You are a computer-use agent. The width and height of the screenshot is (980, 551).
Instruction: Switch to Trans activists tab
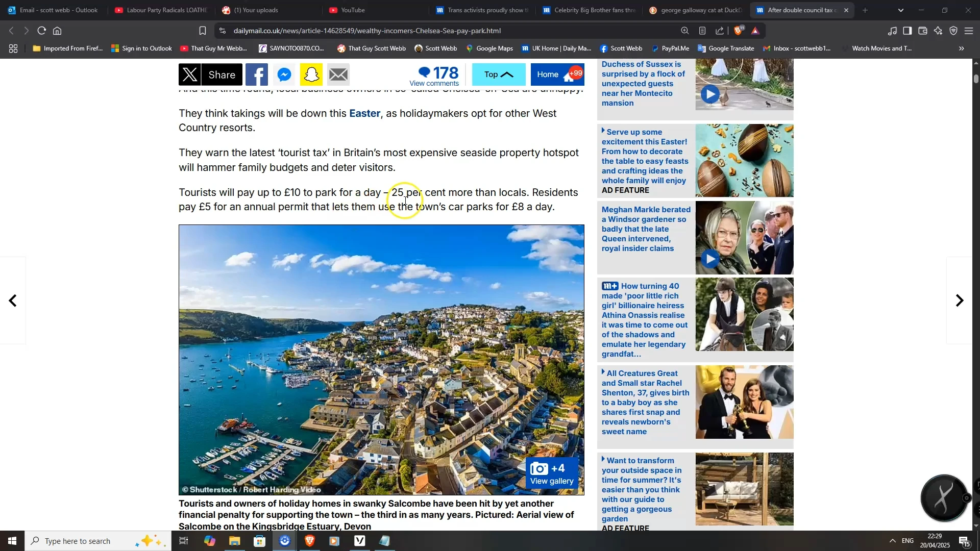(x=482, y=10)
